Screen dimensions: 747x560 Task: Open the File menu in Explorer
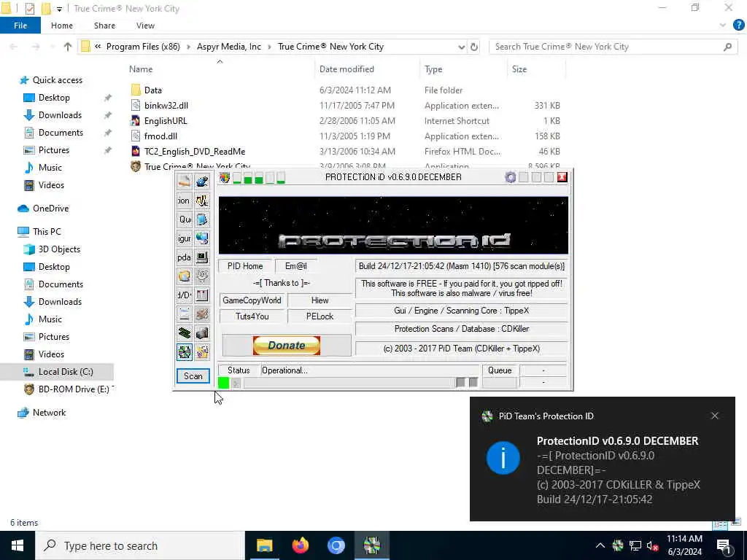point(20,26)
